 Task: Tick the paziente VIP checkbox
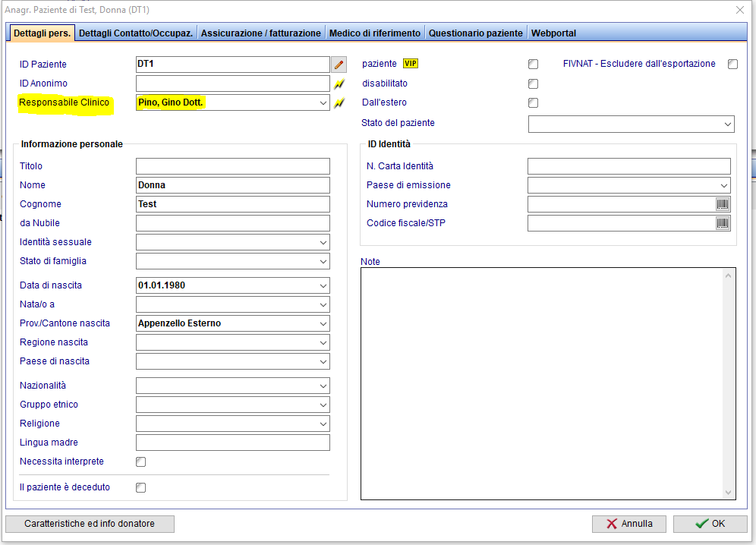tap(533, 65)
